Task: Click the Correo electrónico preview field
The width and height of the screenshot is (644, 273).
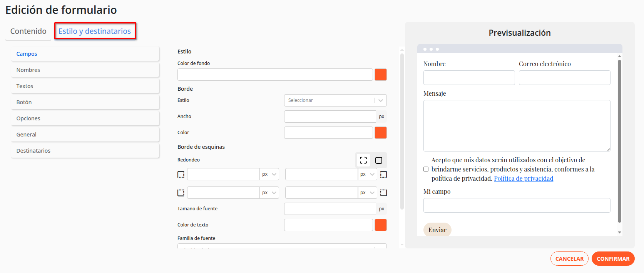Action: coord(564,78)
